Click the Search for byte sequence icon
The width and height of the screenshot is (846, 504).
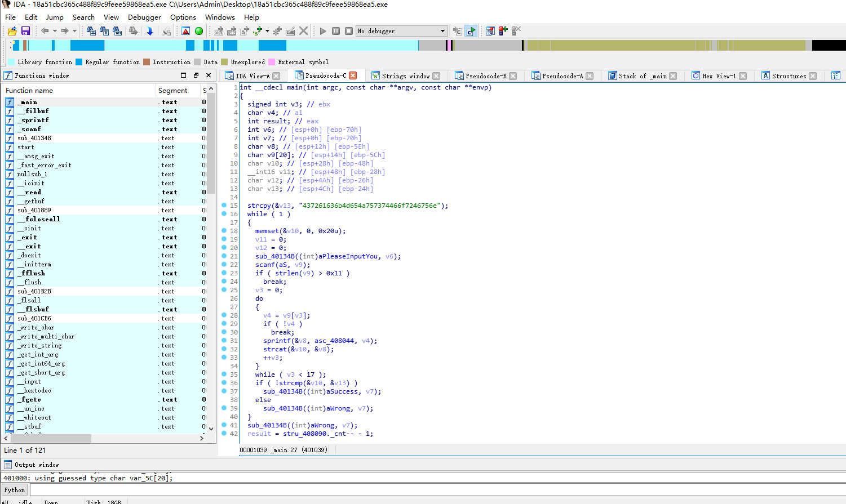pyautogui.click(x=118, y=31)
